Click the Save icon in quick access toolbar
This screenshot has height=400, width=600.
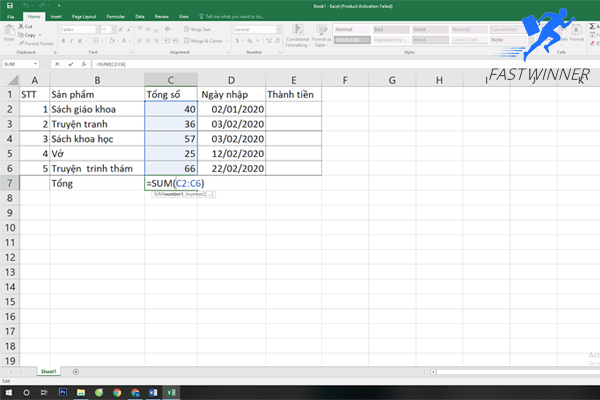tap(10, 5)
